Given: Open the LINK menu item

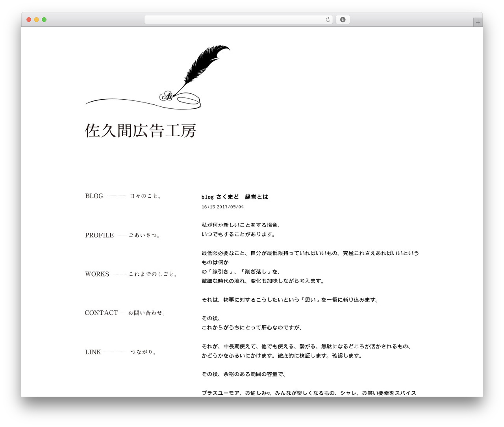Looking at the screenshot, I should [120, 352].
